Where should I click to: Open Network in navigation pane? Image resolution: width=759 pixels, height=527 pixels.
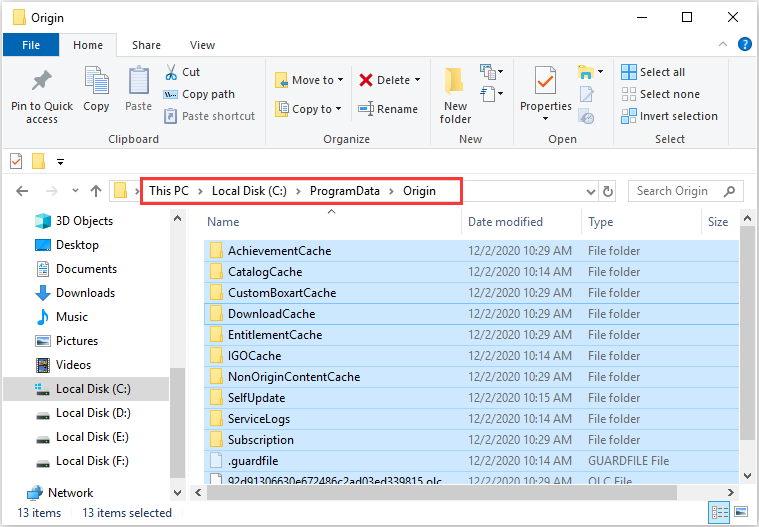click(x=60, y=493)
